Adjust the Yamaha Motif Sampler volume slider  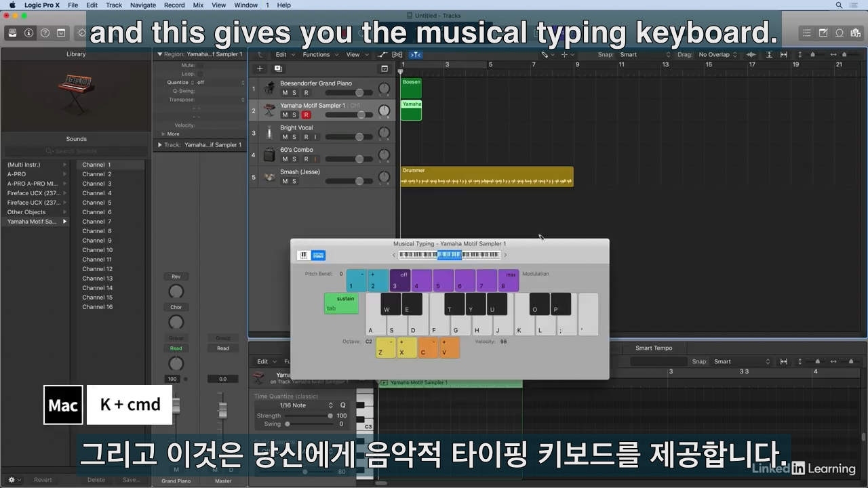point(349,115)
